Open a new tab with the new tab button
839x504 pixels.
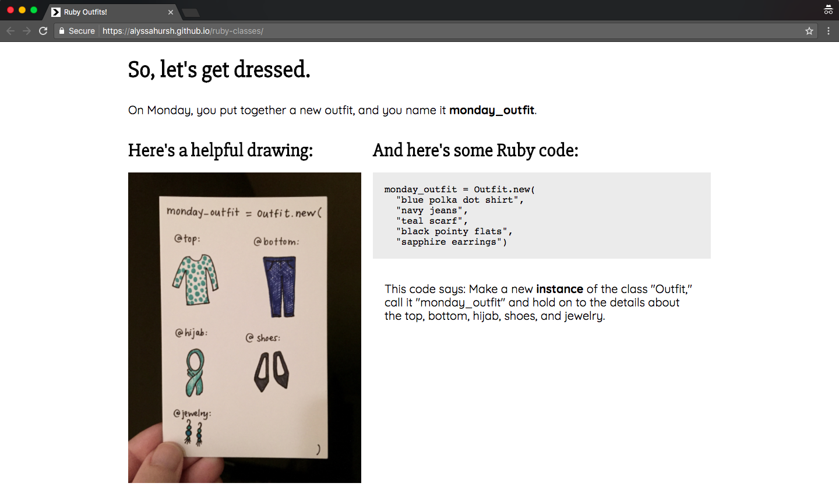191,12
